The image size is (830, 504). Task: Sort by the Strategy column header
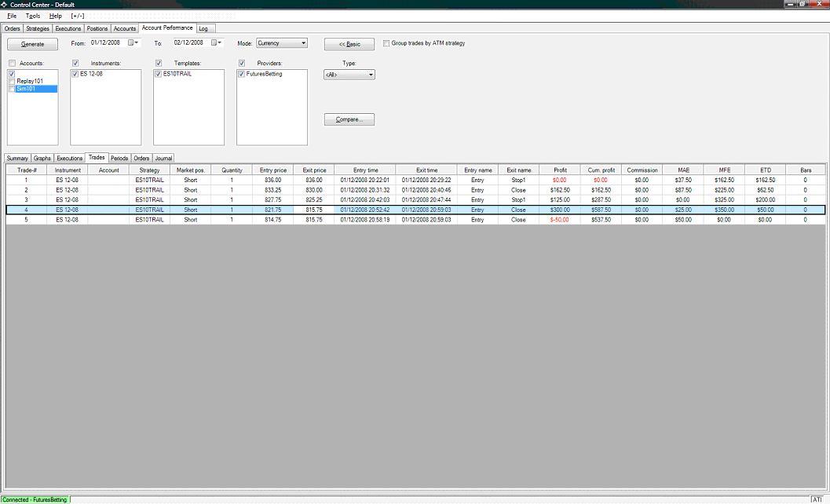tap(150, 170)
